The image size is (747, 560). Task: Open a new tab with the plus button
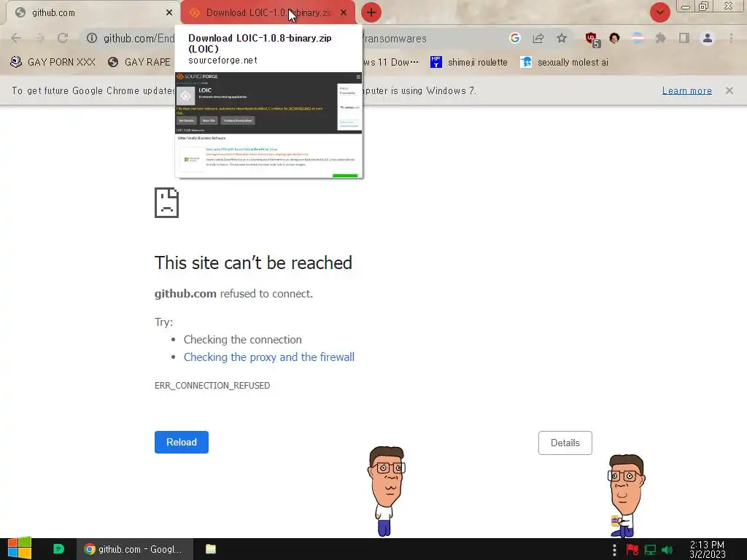coord(371,13)
